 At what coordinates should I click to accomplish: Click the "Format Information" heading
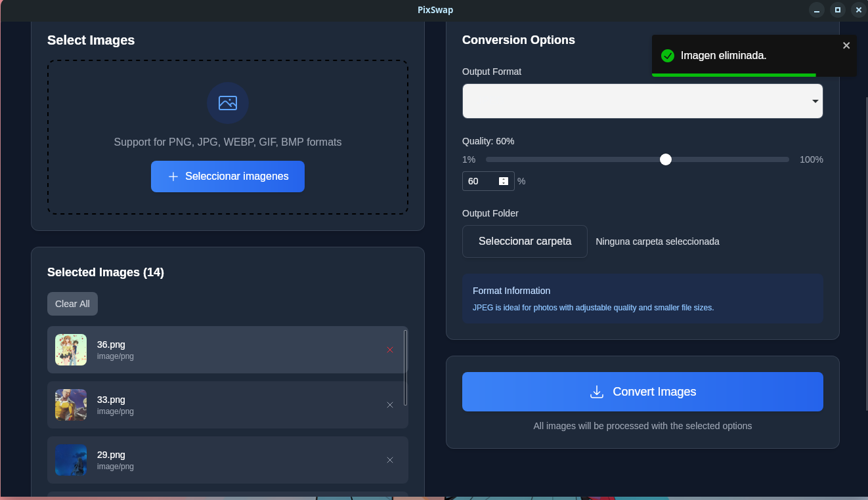(x=511, y=291)
